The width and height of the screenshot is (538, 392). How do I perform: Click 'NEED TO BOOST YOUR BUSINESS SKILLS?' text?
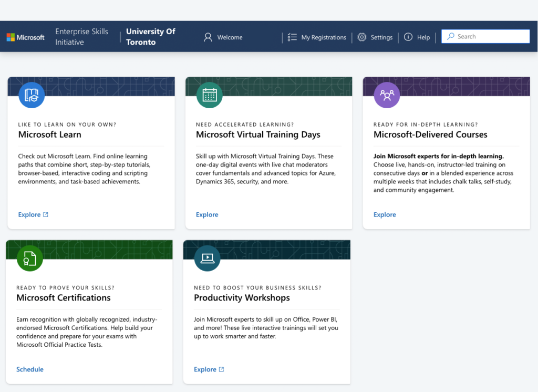tap(257, 287)
